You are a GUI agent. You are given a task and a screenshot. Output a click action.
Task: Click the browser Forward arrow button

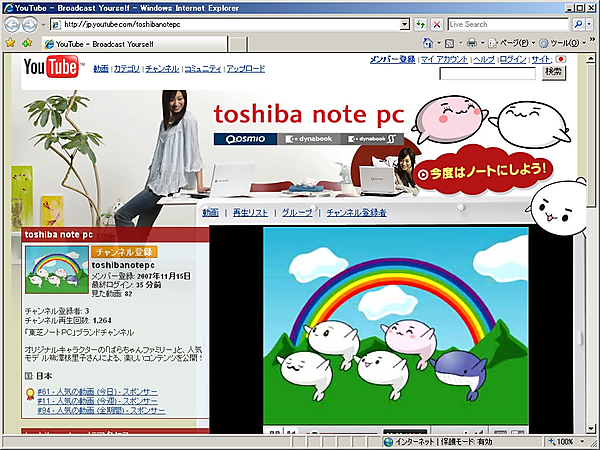pos(29,25)
